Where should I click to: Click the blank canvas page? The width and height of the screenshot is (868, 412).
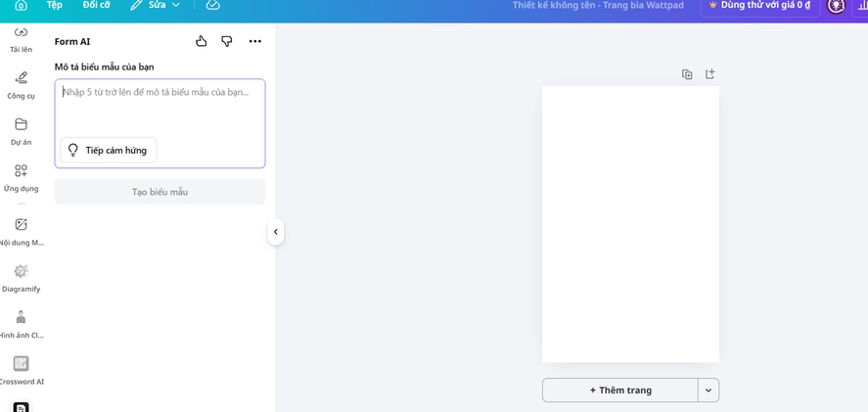pos(630,224)
